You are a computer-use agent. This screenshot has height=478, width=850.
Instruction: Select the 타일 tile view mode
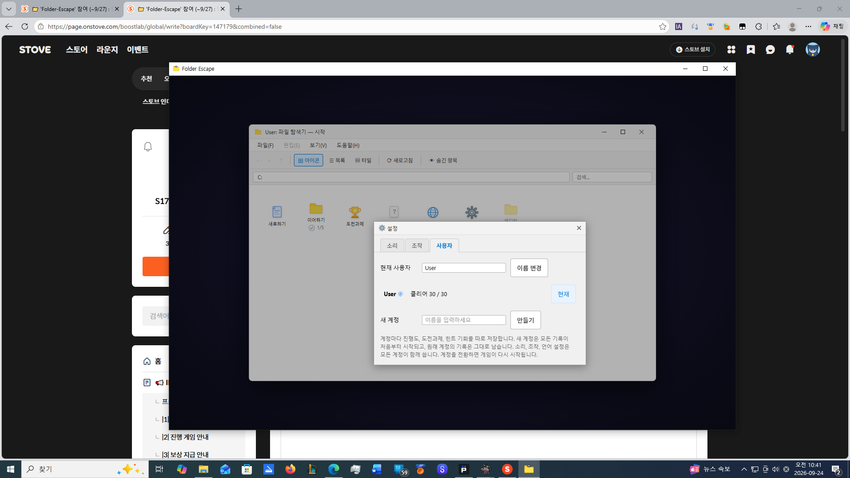click(363, 160)
